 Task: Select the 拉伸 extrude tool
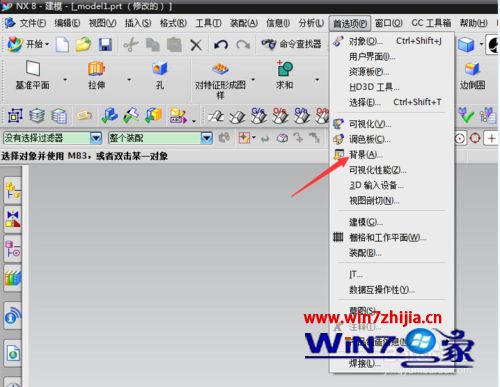click(x=97, y=75)
